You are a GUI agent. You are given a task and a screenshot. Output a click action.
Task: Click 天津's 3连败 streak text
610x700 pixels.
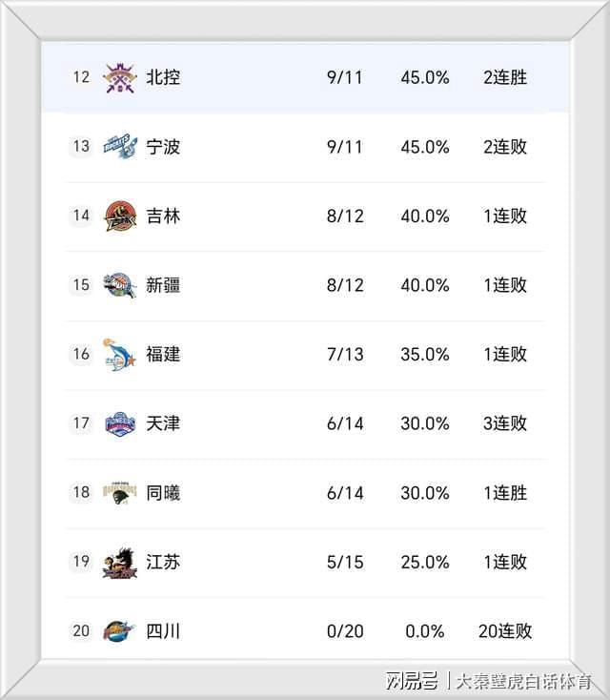tap(504, 423)
